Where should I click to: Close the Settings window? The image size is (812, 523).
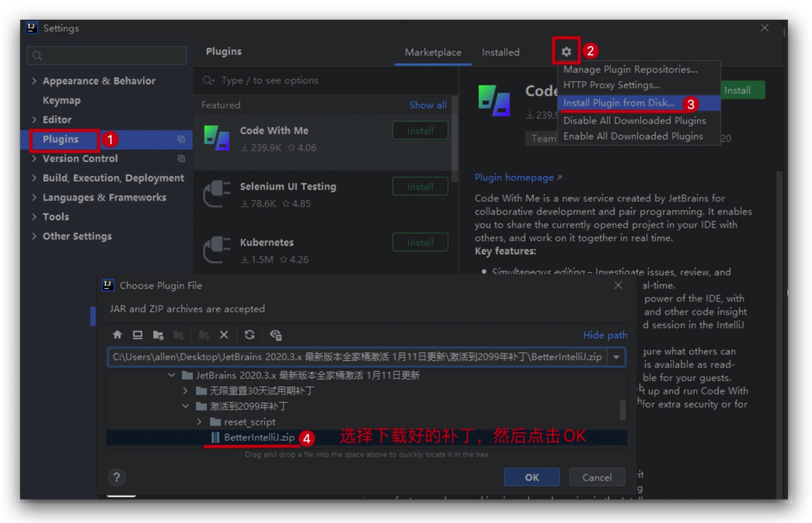click(x=764, y=28)
